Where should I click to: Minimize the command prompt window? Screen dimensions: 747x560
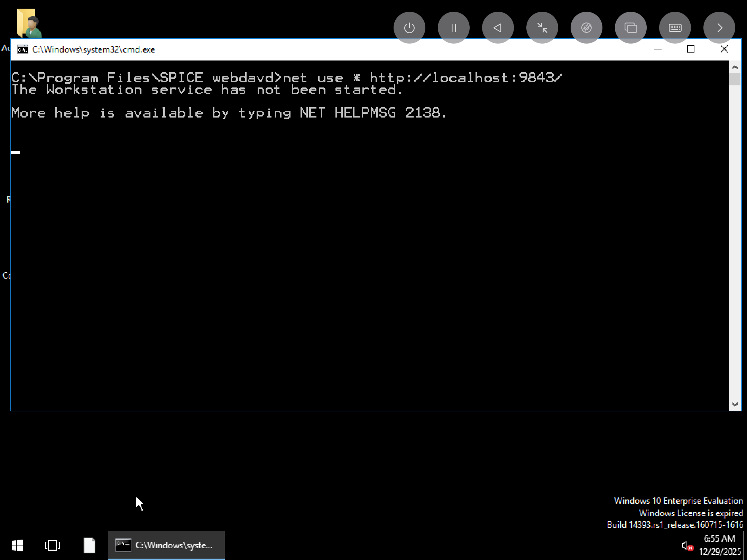tap(658, 49)
